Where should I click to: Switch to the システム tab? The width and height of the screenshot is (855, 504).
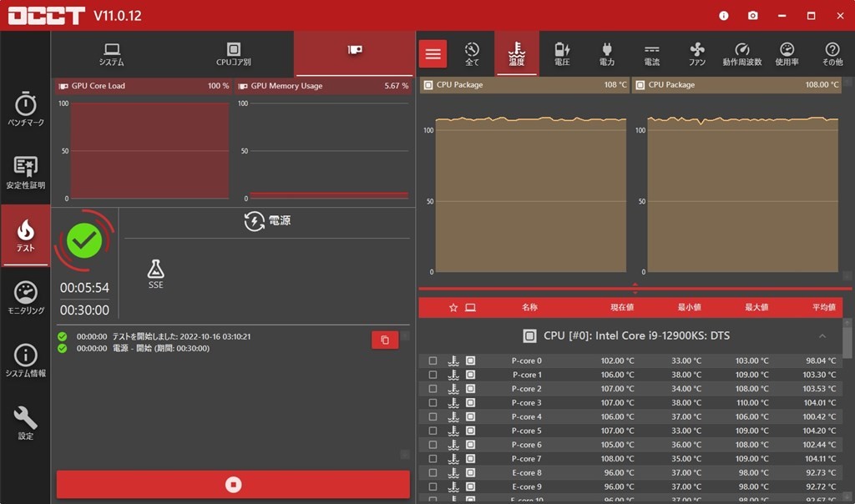[x=111, y=54]
